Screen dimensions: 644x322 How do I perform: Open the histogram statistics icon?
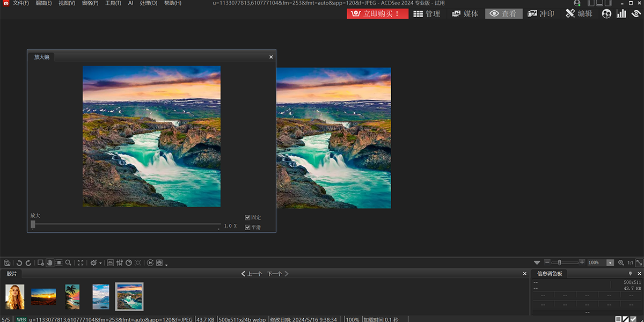click(x=621, y=13)
